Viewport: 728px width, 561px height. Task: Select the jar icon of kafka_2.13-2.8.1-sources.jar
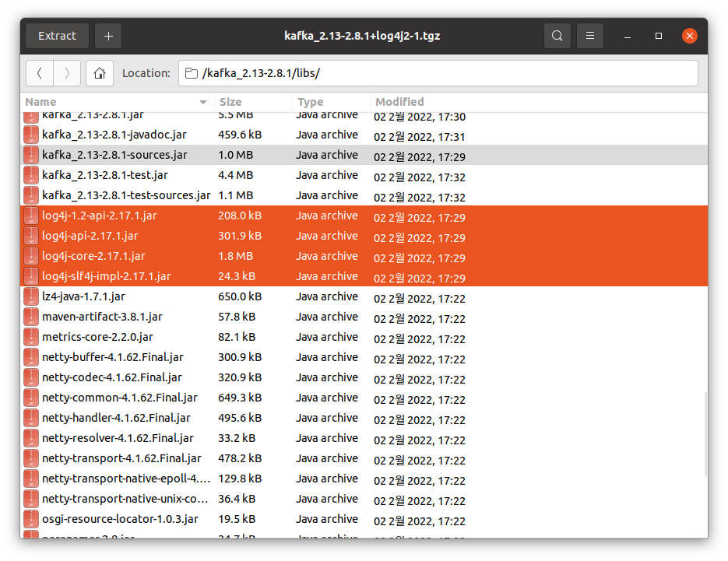pos(31,155)
